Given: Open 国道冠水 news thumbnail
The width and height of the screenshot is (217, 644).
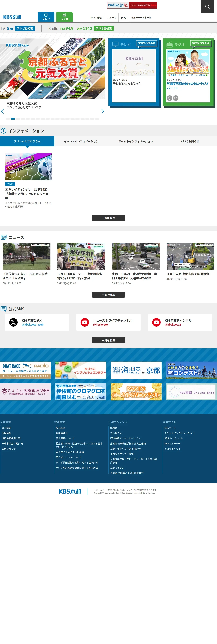Looking at the screenshot, I should [x=190, y=256].
